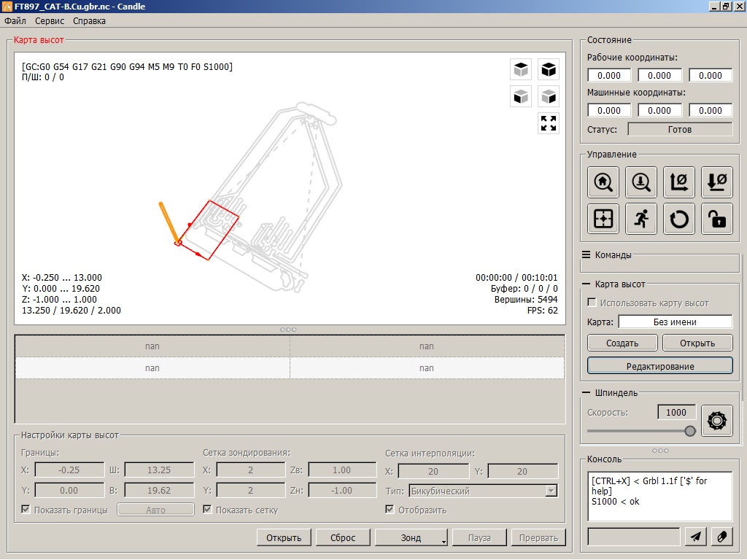Click the 'Сброс' button
This screenshot has height=560, width=747.
343,537
